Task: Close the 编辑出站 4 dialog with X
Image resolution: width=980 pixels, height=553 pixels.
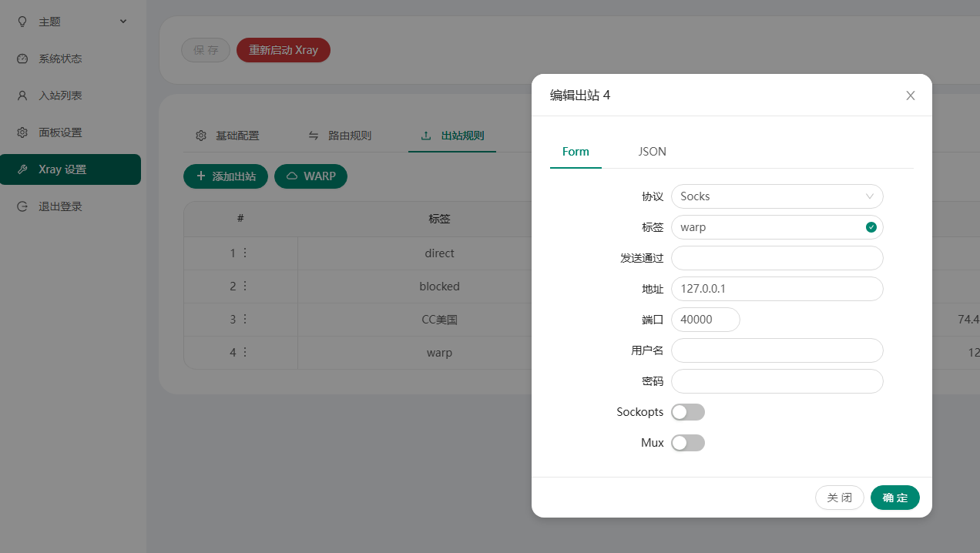Action: (x=911, y=96)
